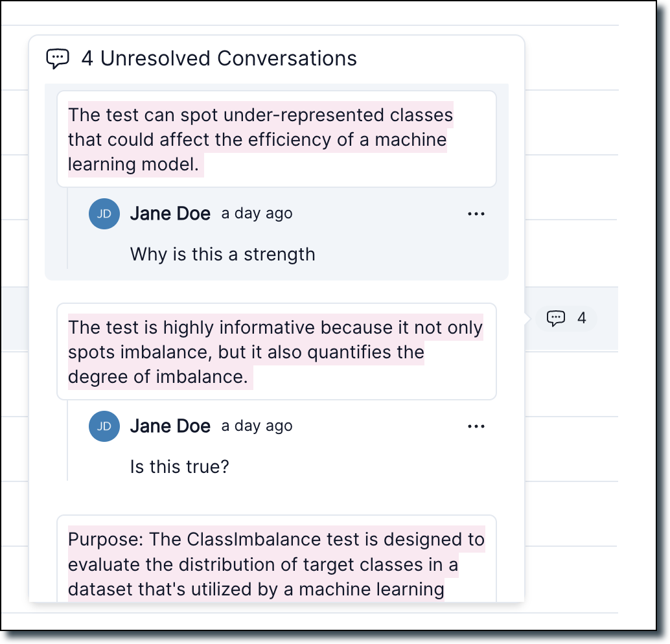
Task: Click the comment bubble icon beside the count 4
Action: [556, 318]
